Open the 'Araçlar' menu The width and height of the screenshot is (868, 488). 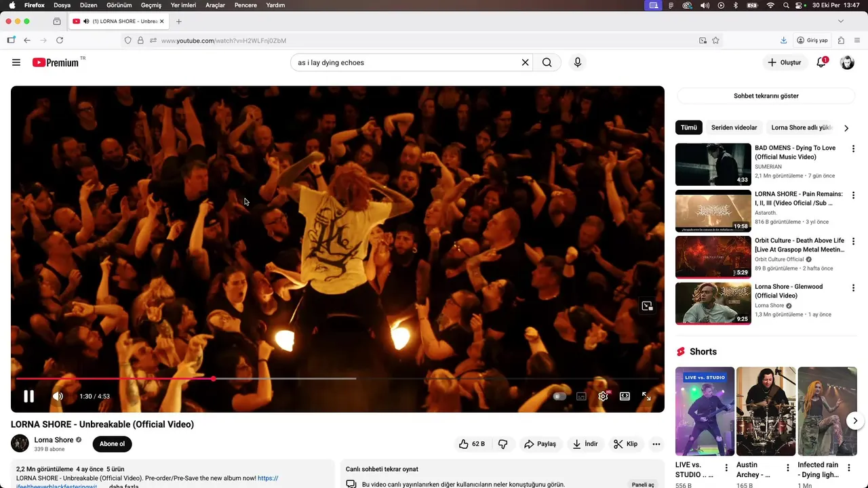pos(215,5)
